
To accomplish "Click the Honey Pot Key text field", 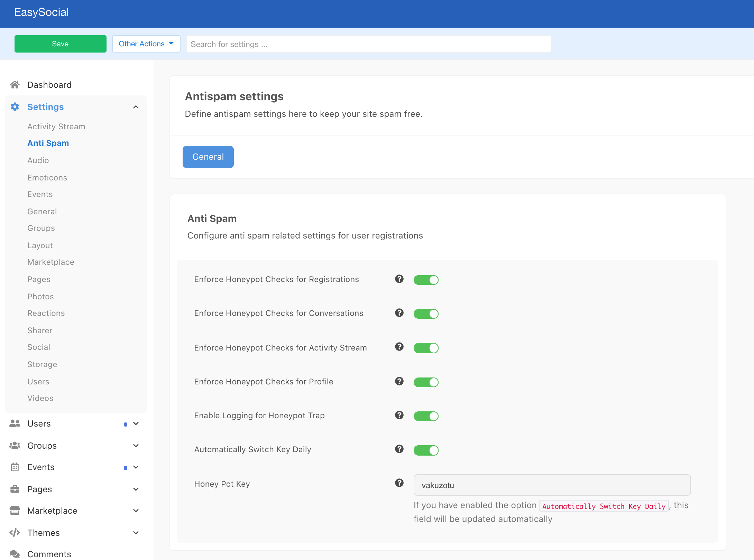I will [552, 485].
